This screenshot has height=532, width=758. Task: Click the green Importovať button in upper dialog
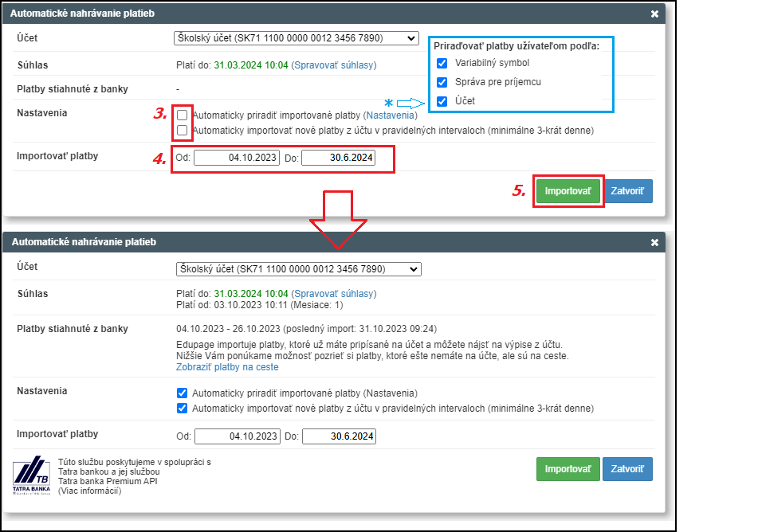tap(568, 191)
